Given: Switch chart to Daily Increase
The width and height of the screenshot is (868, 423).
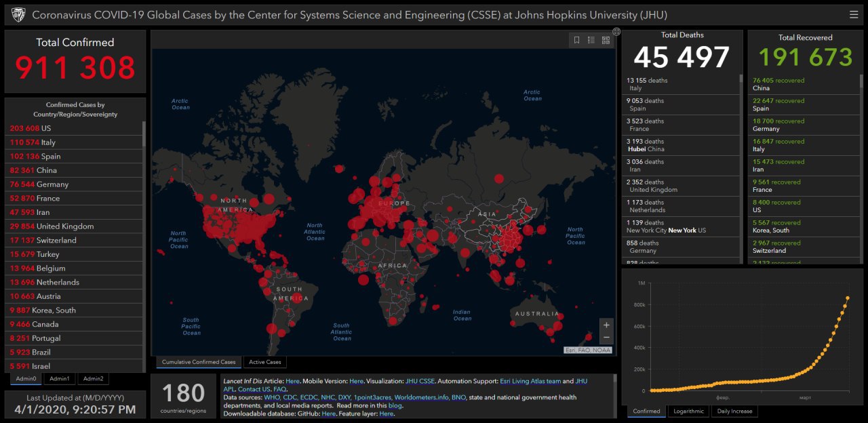Looking at the screenshot, I should [734, 411].
